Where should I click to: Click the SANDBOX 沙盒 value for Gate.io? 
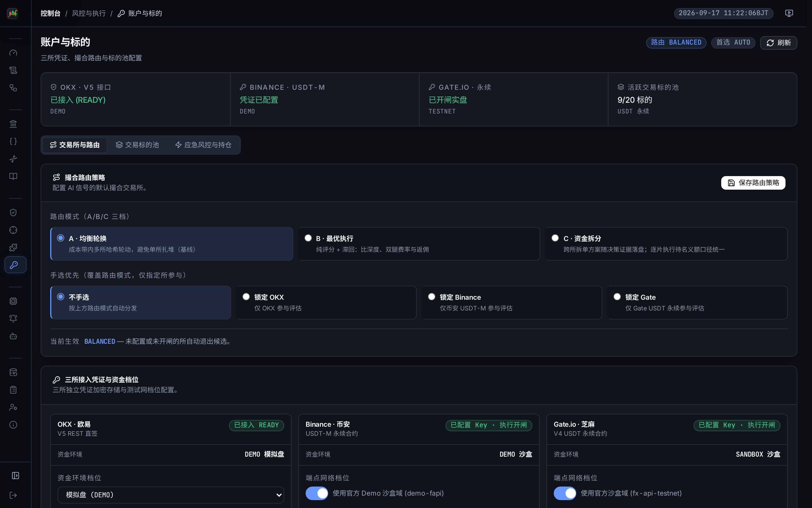click(758, 454)
